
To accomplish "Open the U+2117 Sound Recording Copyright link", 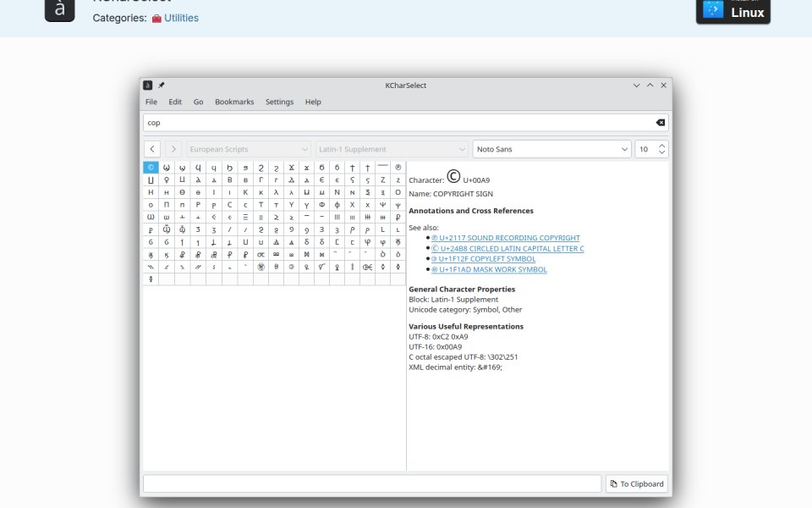I will pos(506,238).
